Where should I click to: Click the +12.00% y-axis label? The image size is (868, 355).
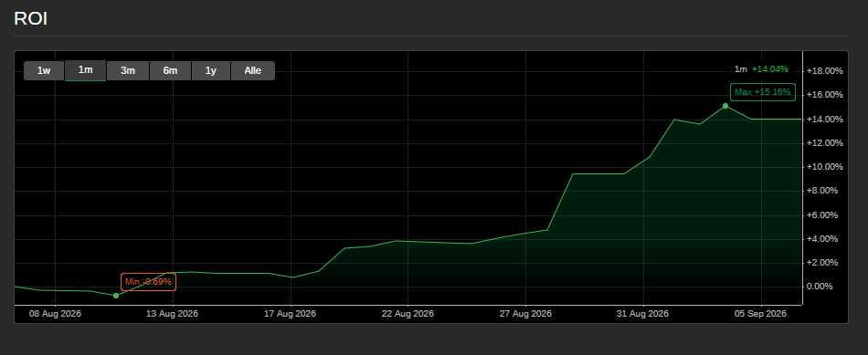point(825,143)
